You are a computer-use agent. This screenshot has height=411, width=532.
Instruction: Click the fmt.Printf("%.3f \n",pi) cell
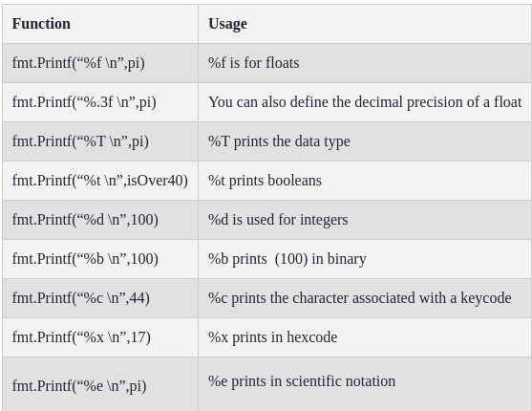(x=100, y=102)
